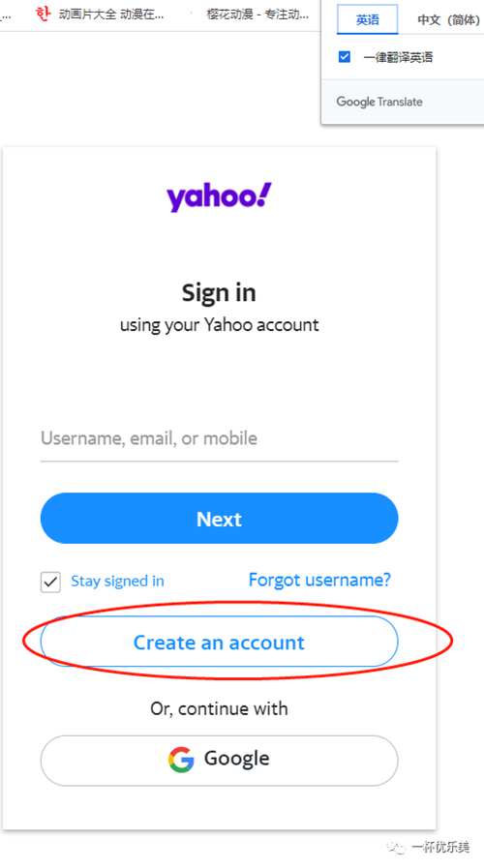Click the WeChat watermark icon
The width and height of the screenshot is (484, 868).
tap(396, 847)
